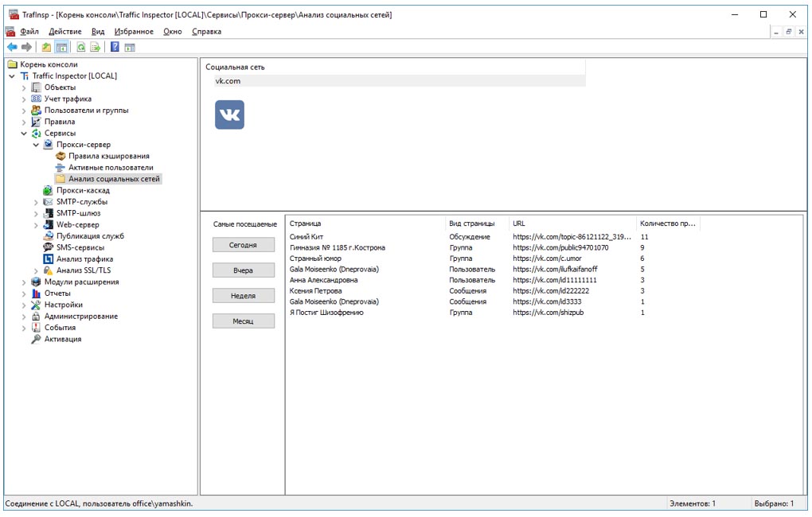Select the Синий Кит table row
Image resolution: width=812 pixels, height=517 pixels.
(x=494, y=236)
